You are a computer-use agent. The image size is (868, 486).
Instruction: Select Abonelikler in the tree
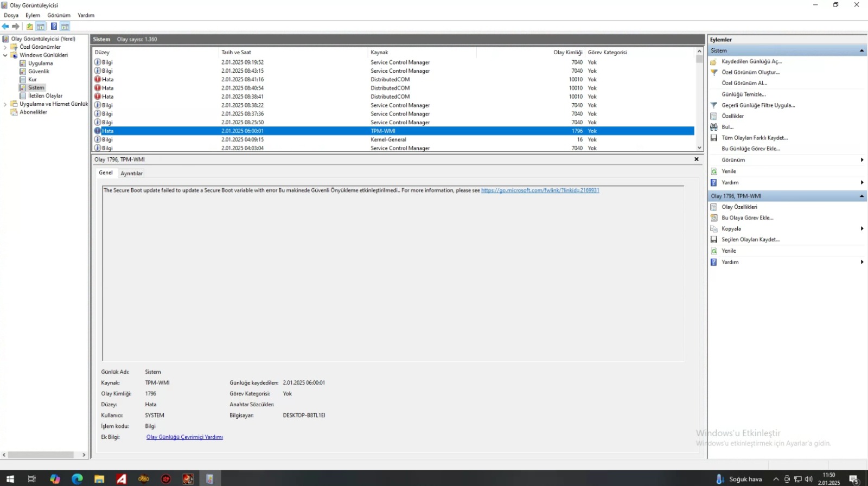[x=33, y=112]
